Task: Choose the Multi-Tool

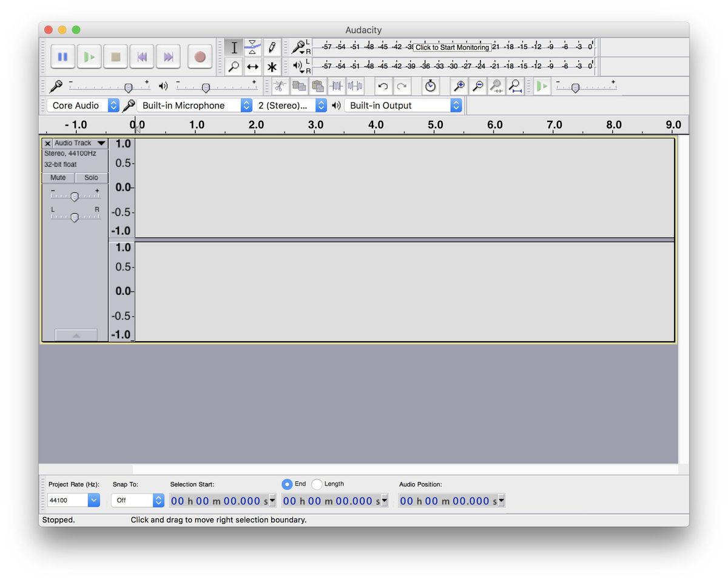Action: coord(271,67)
